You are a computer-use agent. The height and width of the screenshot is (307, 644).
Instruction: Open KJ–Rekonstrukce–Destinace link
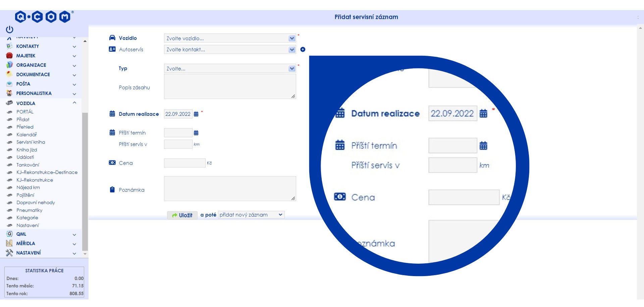tap(47, 172)
